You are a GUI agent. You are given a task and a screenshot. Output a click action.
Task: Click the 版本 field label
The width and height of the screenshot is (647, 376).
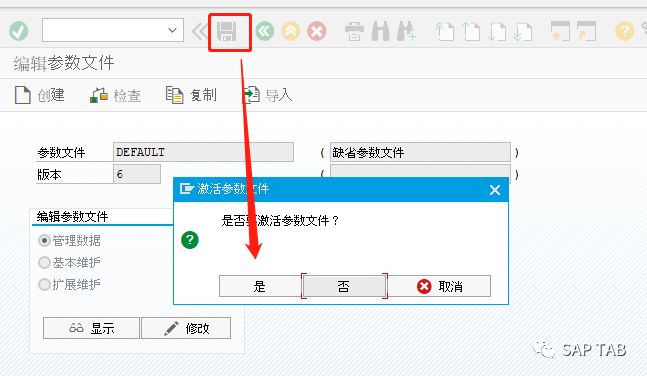point(49,175)
